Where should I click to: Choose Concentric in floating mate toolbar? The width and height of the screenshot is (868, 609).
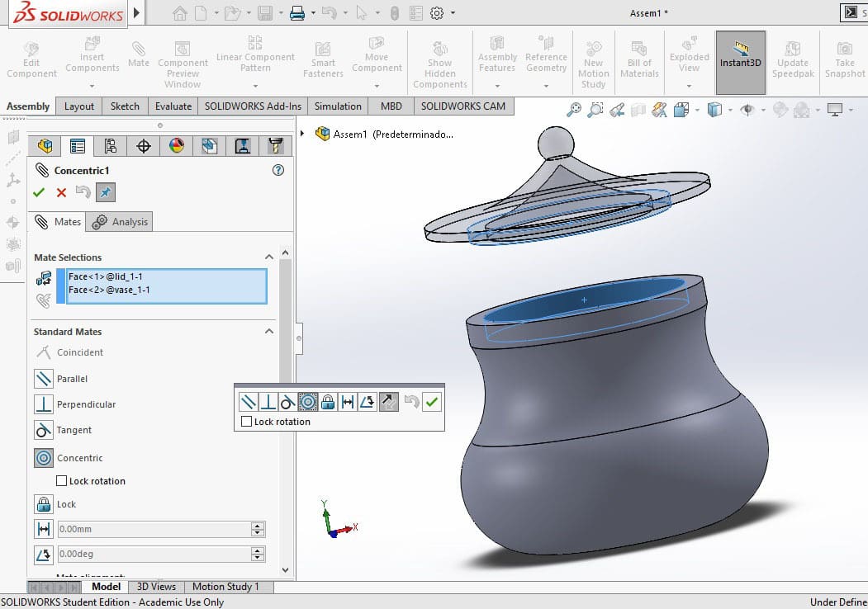click(x=308, y=402)
